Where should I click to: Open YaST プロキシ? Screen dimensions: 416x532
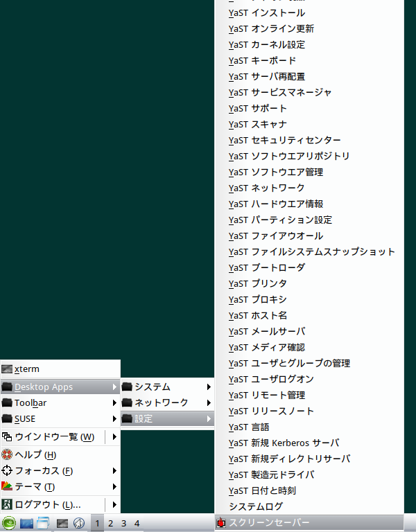[309, 300]
